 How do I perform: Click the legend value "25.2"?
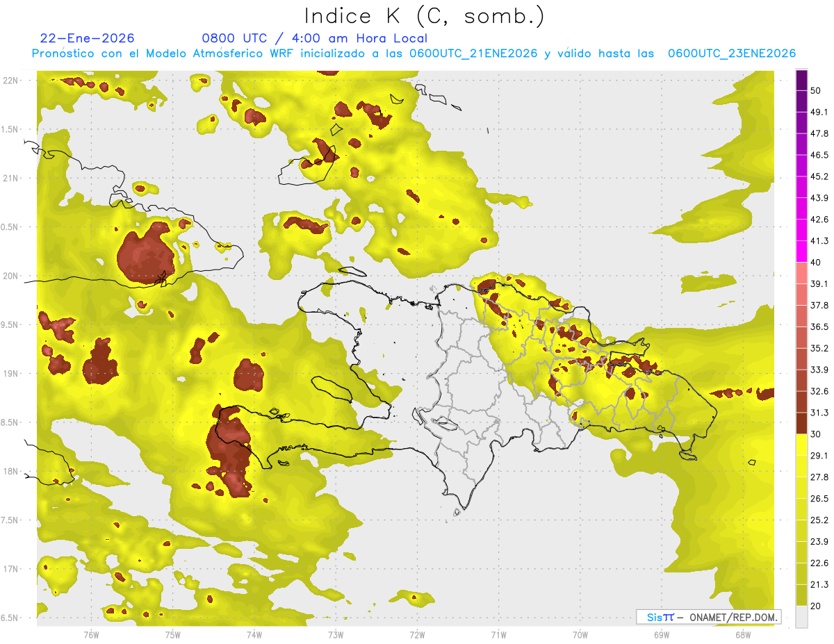tap(819, 520)
